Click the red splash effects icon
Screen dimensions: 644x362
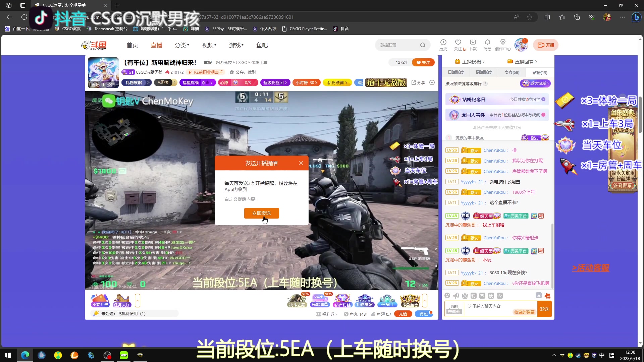(547, 296)
